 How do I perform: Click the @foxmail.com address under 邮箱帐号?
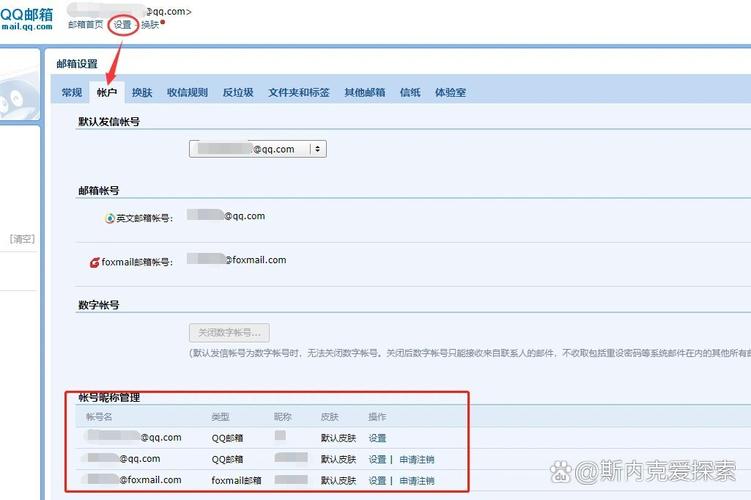tap(237, 260)
